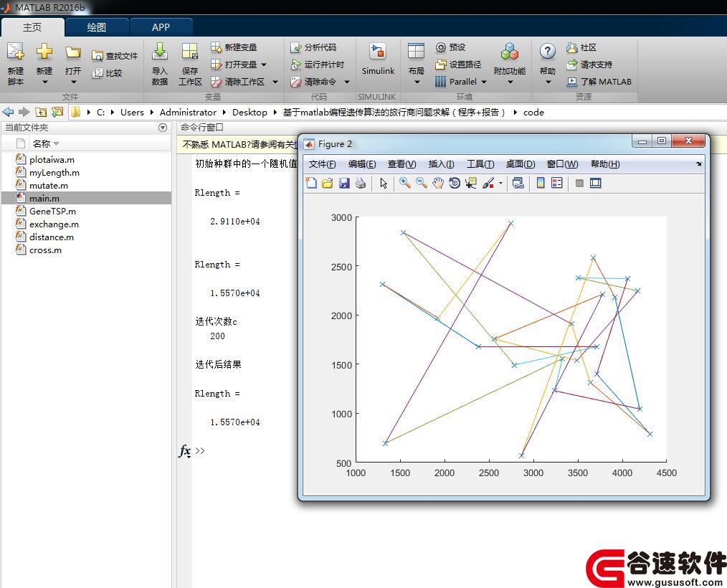Screen dimensions: 727x588
Task: Select mutate.m in the current folder
Action: tap(86, 186)
